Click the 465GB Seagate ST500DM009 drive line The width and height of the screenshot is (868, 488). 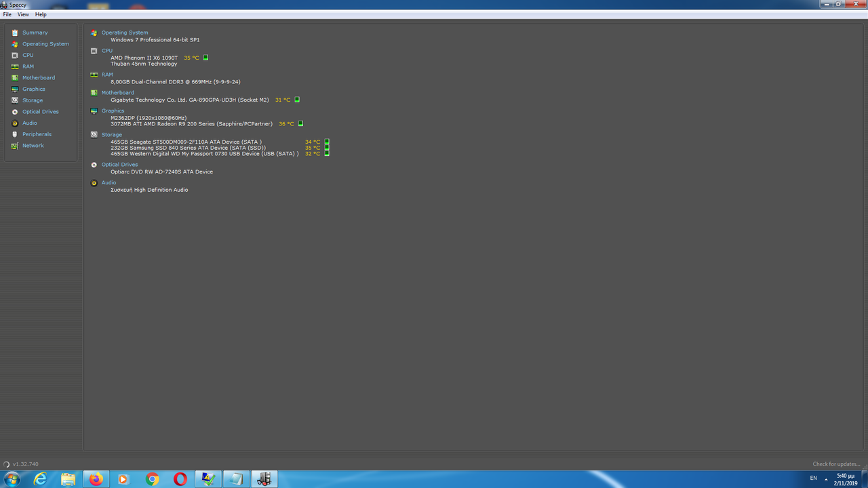coord(186,142)
